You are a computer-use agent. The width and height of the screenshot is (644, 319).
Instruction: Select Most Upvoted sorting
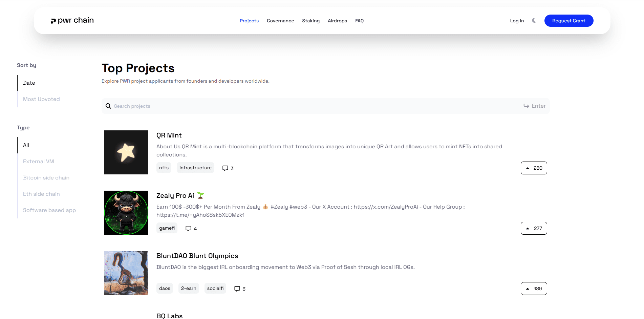(41, 99)
